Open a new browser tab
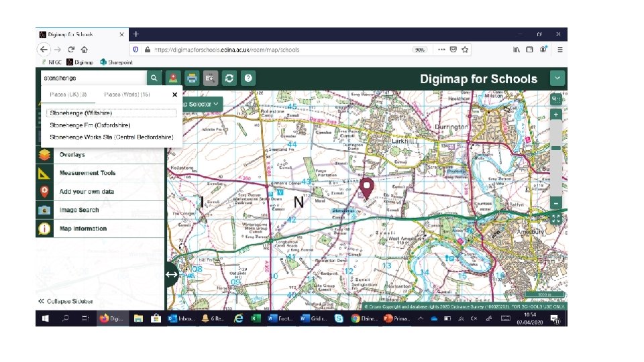The width and height of the screenshot is (644, 362). [x=136, y=34]
